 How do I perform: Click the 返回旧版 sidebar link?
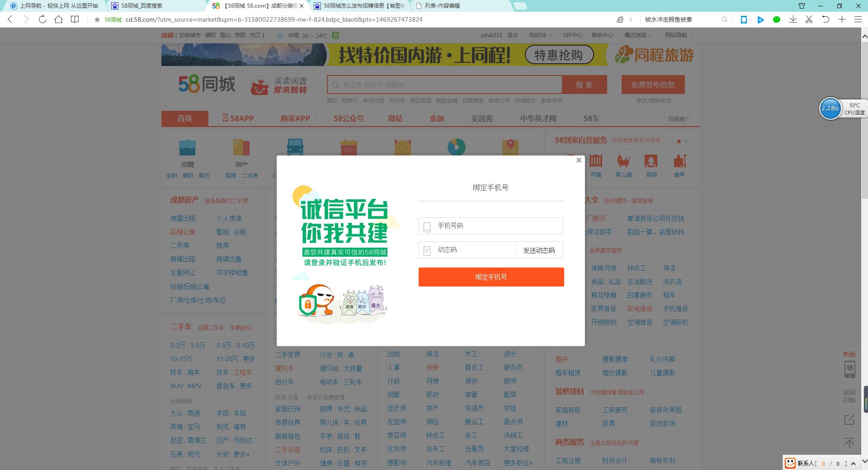[x=849, y=396]
